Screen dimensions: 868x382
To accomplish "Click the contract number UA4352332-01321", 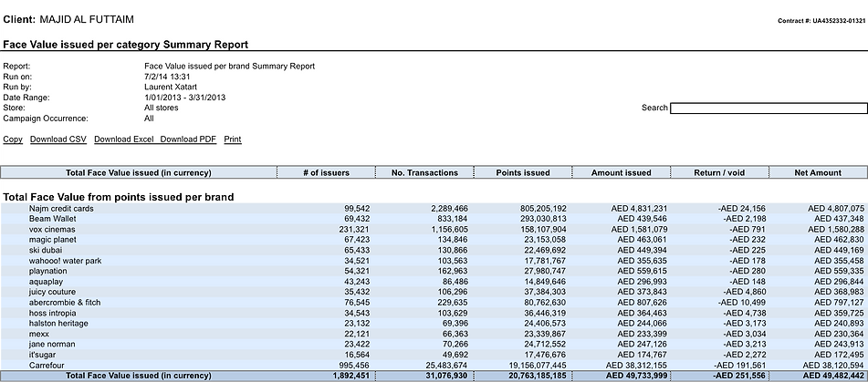I will click(839, 21).
